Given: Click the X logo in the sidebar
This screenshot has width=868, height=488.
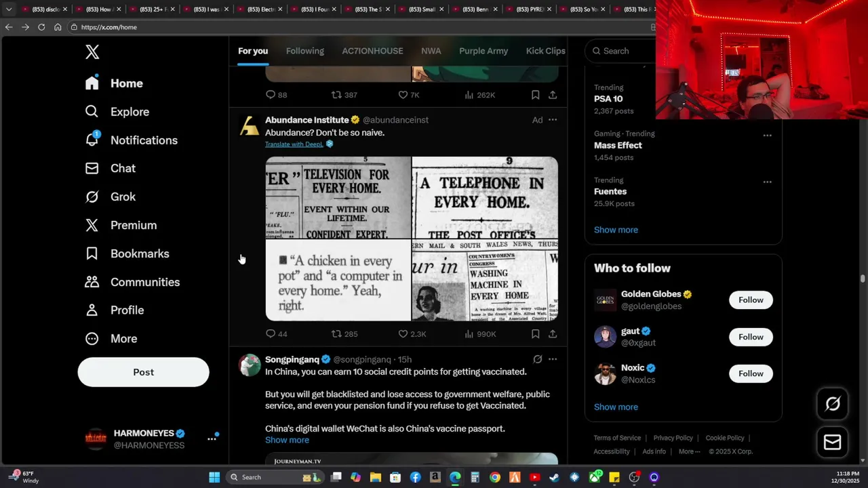Looking at the screenshot, I should (x=92, y=52).
